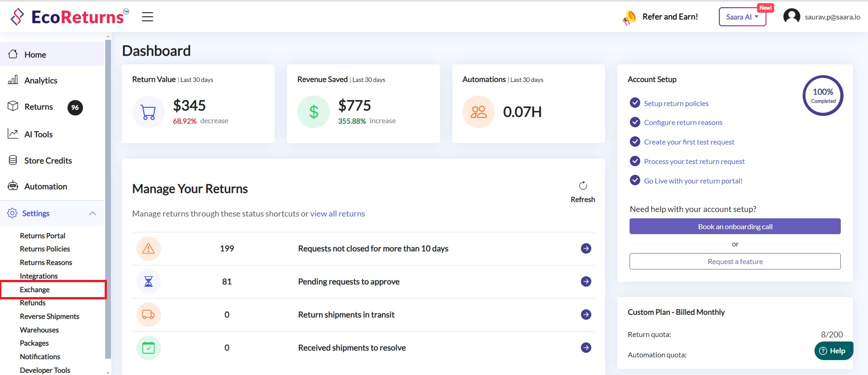
Task: Click the hamburger menu icon
Action: 147,17
